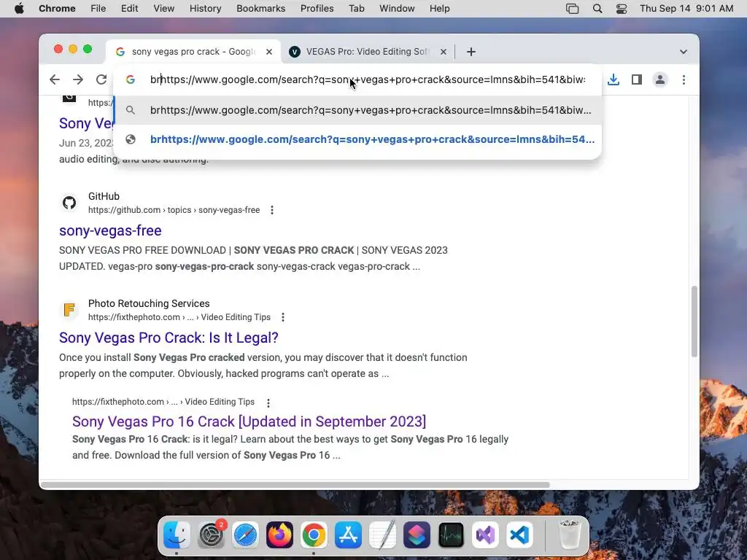This screenshot has width=747, height=560.
Task: Open the Profiles menu
Action: [x=317, y=9]
